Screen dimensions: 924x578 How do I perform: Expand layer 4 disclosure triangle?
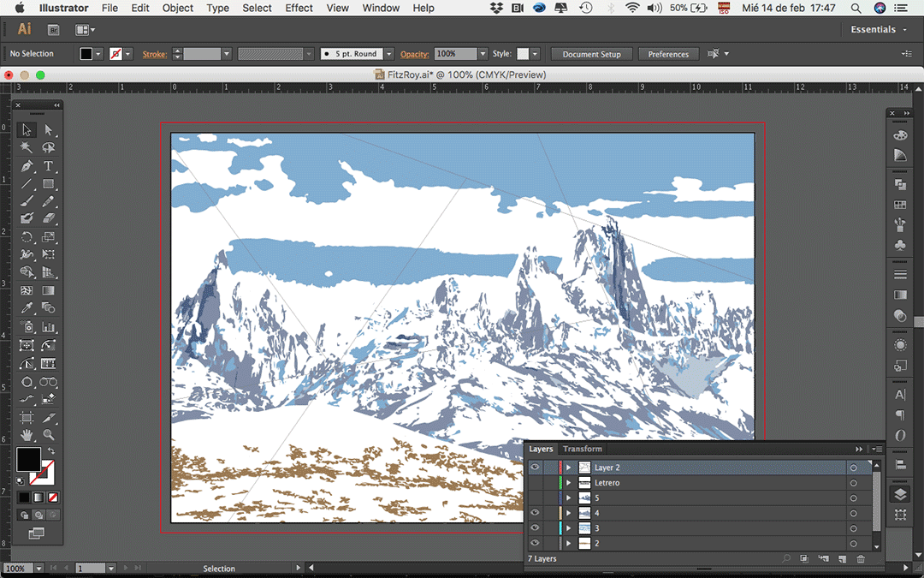569,513
